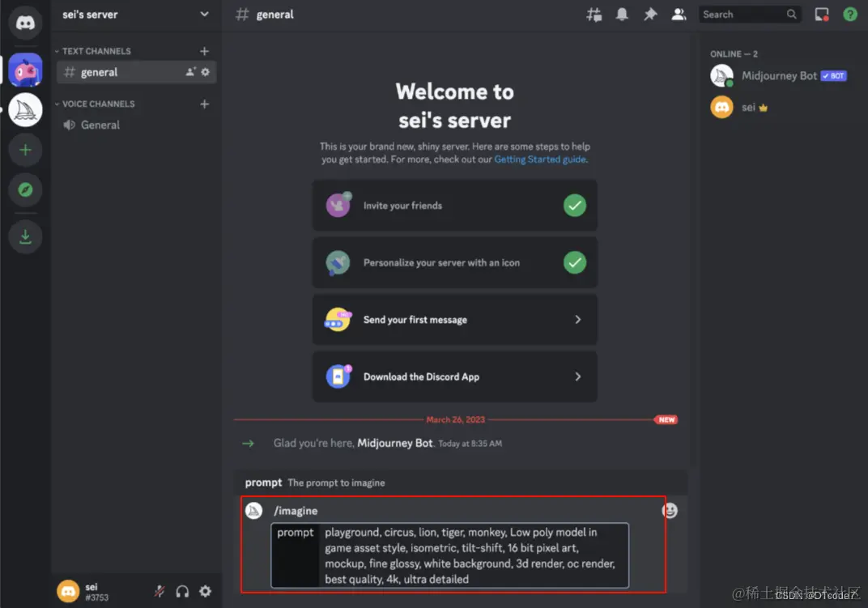
Task: Toggle the member list icon
Action: click(679, 15)
